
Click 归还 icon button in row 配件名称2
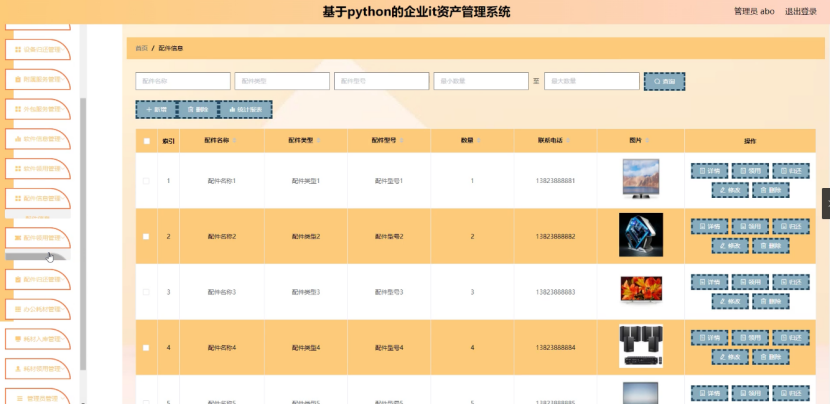click(x=791, y=227)
